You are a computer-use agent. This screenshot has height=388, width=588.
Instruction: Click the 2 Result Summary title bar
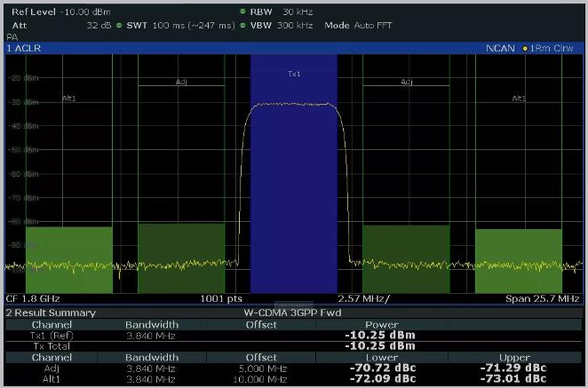tap(53, 313)
